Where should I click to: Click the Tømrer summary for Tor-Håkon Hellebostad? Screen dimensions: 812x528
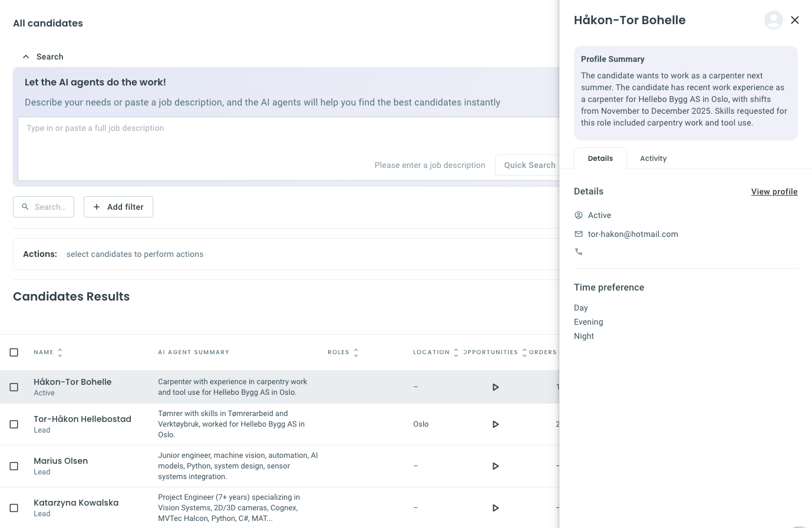(x=232, y=424)
